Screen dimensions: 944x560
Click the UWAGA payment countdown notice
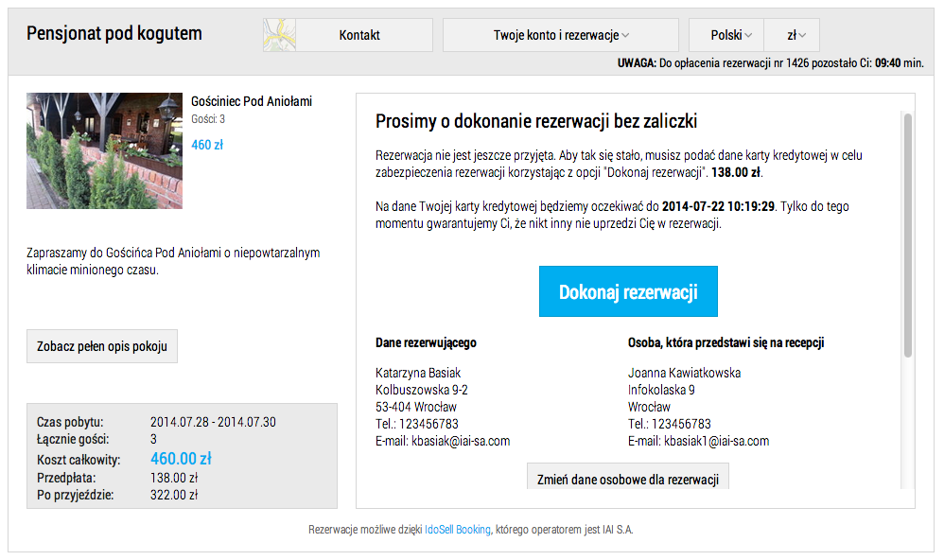coord(771,63)
